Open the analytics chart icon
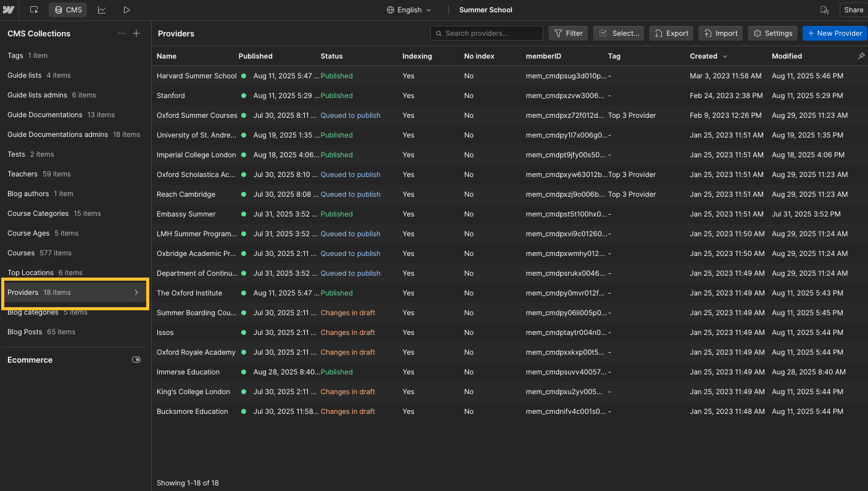Image resolution: width=868 pixels, height=491 pixels. (102, 10)
